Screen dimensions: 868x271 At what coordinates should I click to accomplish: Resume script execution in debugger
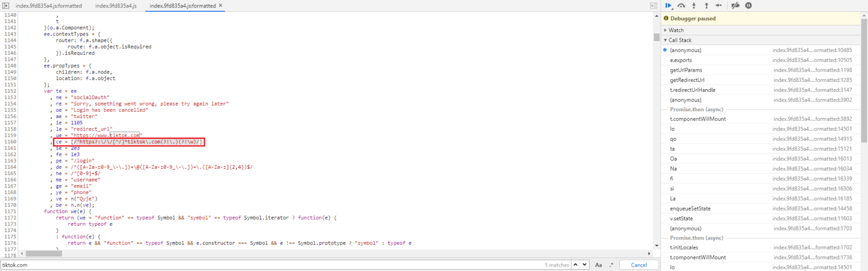click(669, 6)
